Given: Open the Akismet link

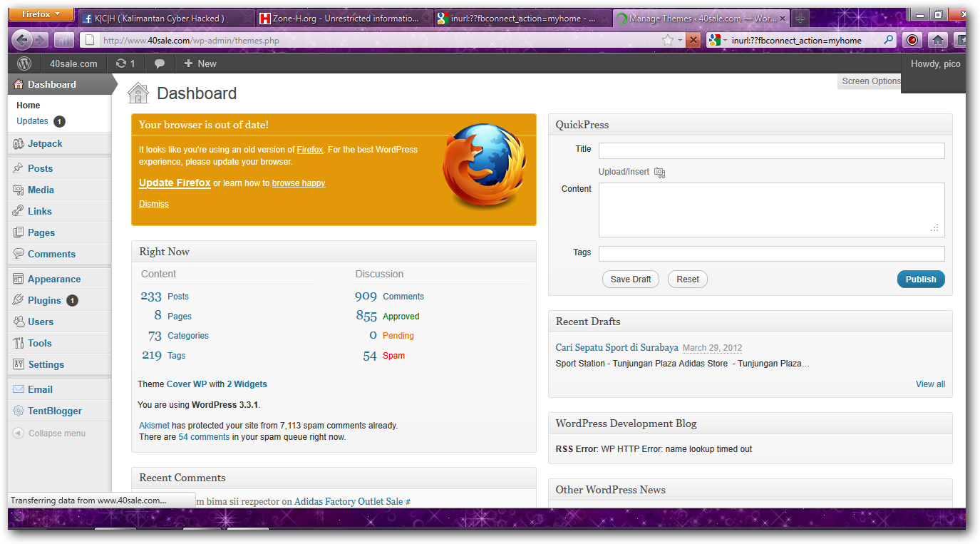Looking at the screenshot, I should pos(154,426).
